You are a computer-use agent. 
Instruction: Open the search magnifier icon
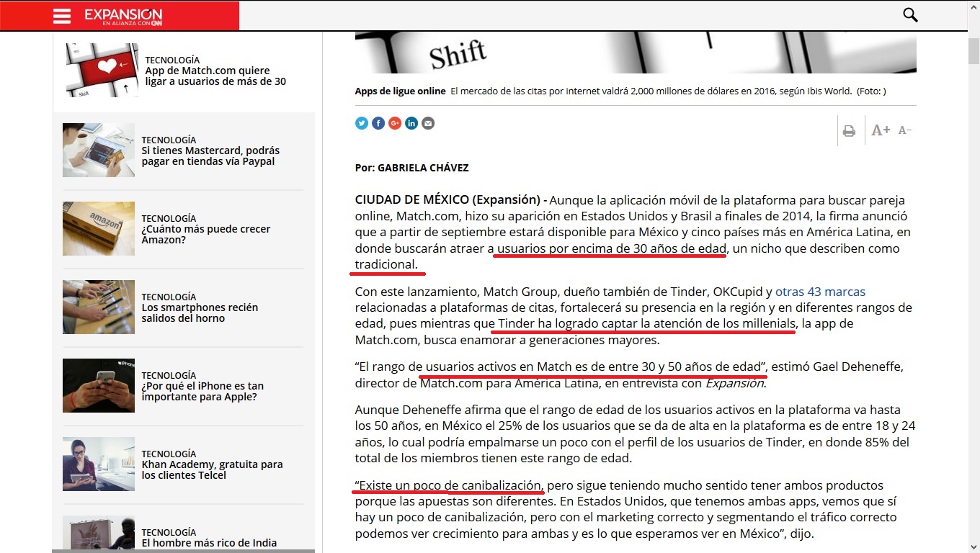click(910, 15)
